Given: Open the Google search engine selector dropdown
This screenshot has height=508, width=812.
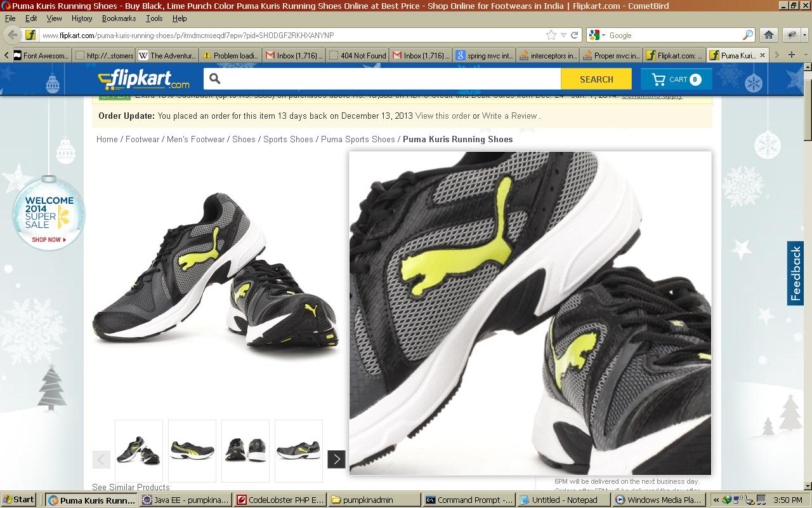Looking at the screenshot, I should coord(597,36).
